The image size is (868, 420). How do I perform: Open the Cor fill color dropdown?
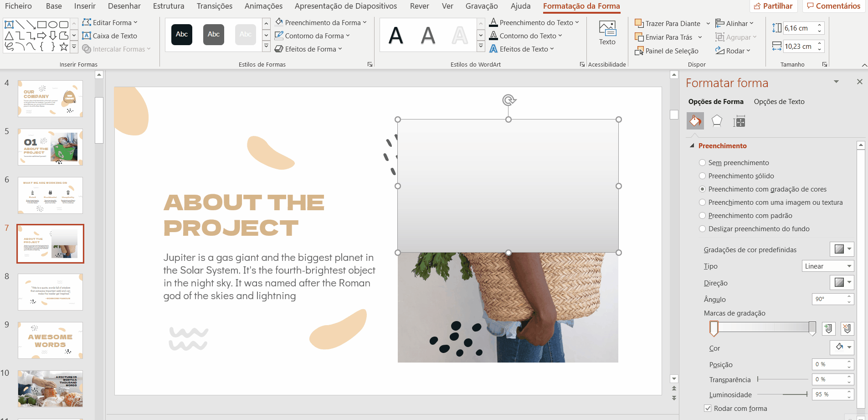842,347
